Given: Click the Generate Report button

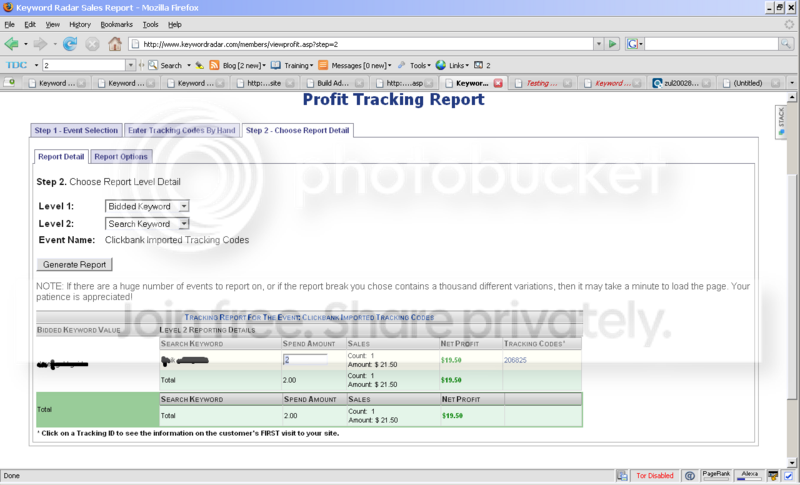Looking at the screenshot, I should click(x=74, y=265).
